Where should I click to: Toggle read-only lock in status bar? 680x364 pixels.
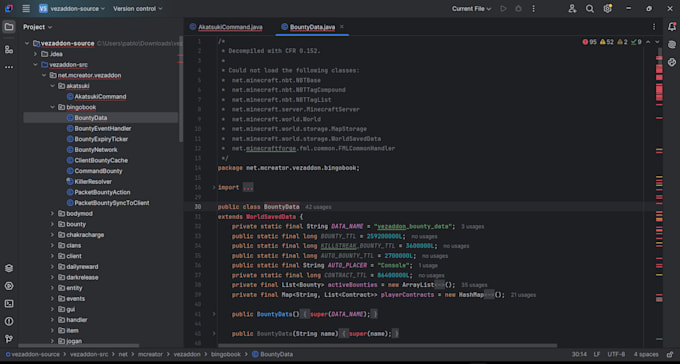(x=670, y=354)
